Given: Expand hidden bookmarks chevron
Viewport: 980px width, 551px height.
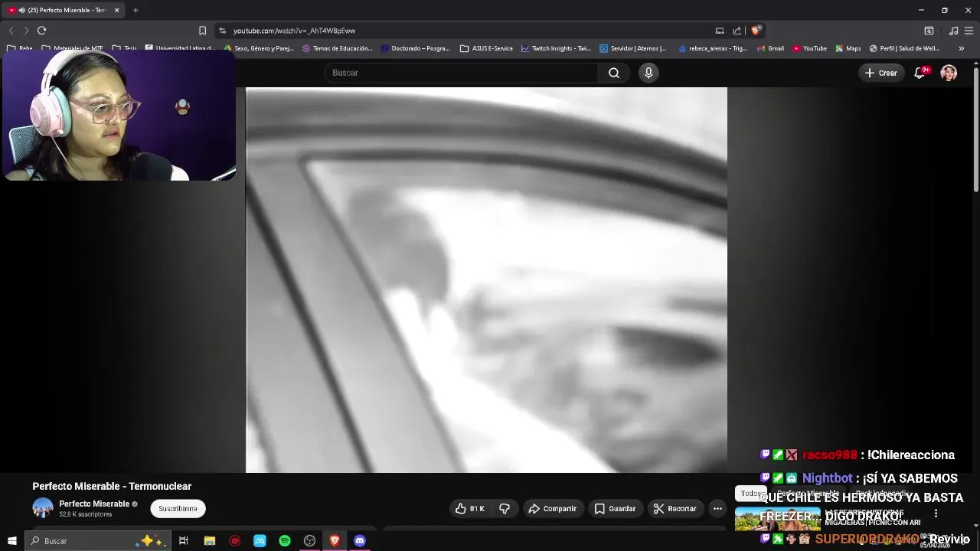Looking at the screenshot, I should point(962,48).
